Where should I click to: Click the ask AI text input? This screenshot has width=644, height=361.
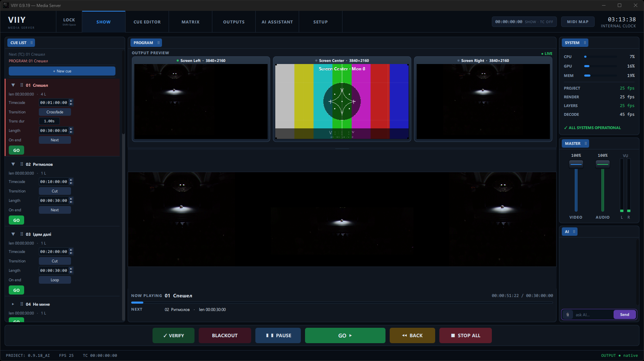(x=593, y=314)
